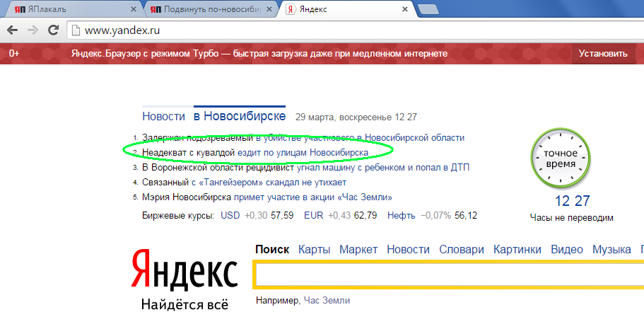Click the page icon in the address bar

point(75,30)
